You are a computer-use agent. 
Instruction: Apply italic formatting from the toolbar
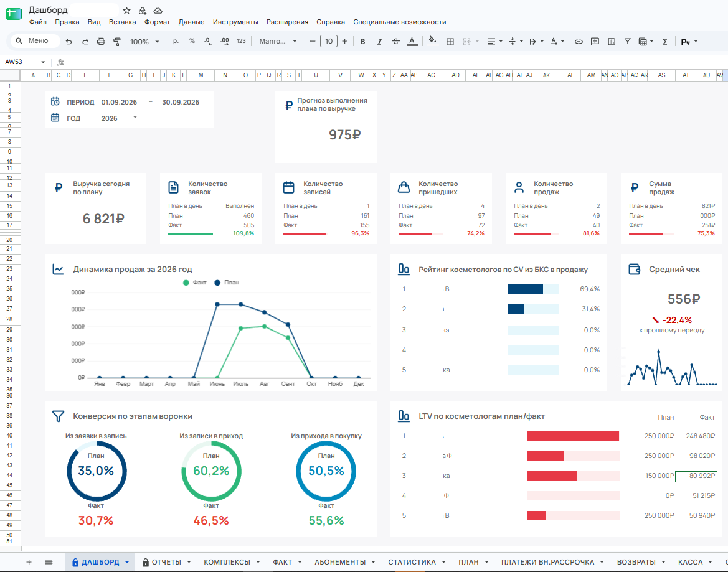(x=379, y=41)
